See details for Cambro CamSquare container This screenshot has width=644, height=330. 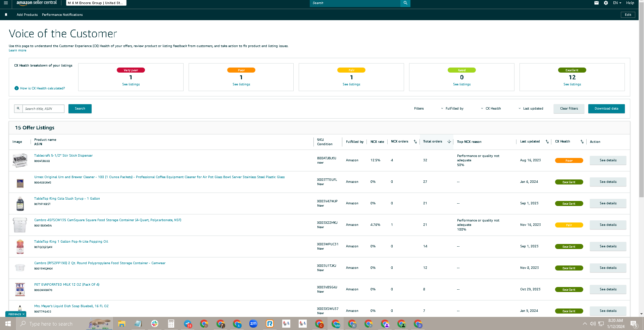pos(608,225)
